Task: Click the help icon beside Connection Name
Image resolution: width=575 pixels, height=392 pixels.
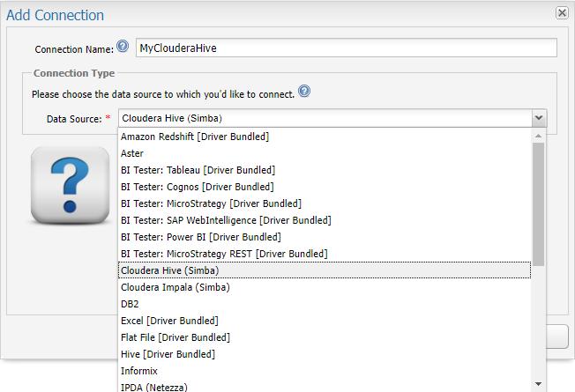Action: tap(123, 46)
